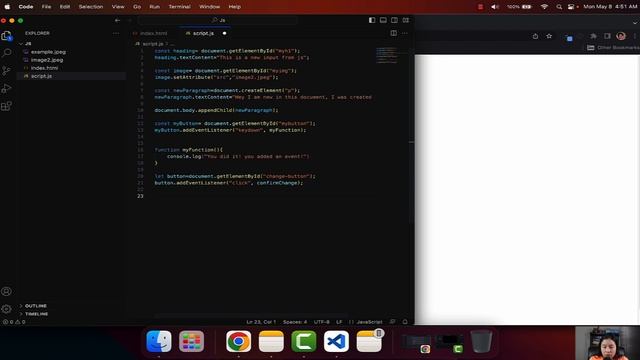The image size is (640, 360).
Task: Open the Window menu
Action: [209, 7]
